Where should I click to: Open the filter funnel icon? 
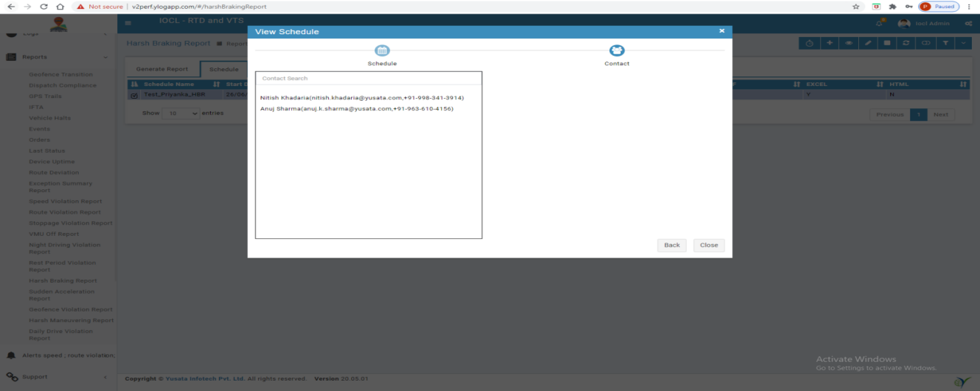pos(945,43)
